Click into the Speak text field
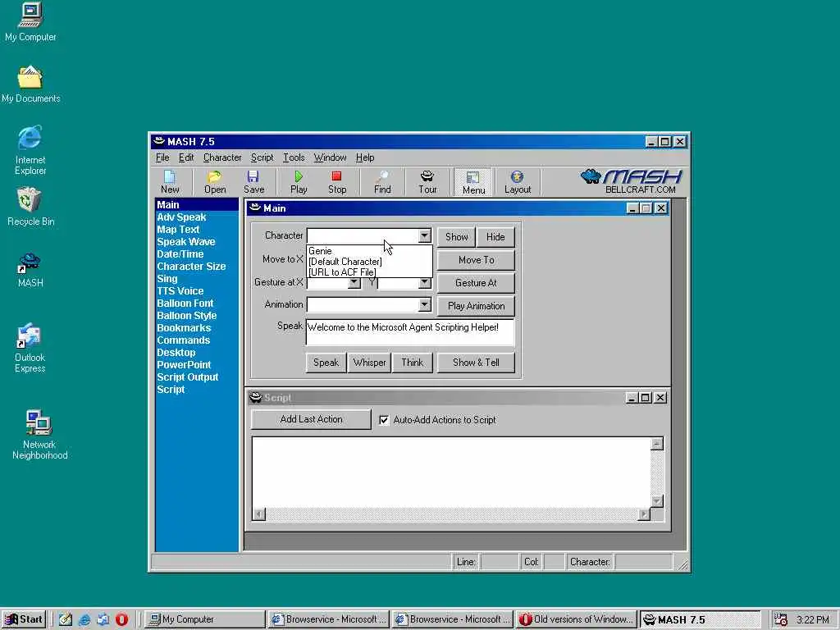This screenshot has width=840, height=630. coord(410,332)
